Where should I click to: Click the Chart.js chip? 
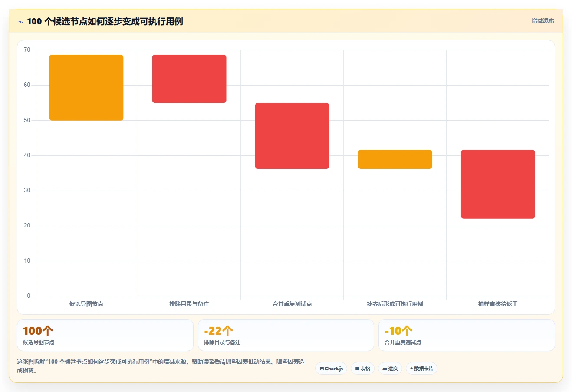point(331,369)
